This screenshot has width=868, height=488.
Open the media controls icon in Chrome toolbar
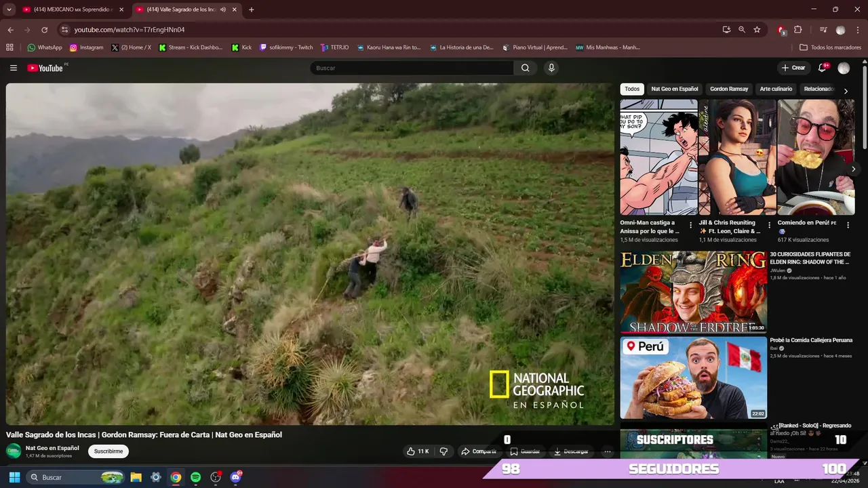click(x=823, y=30)
